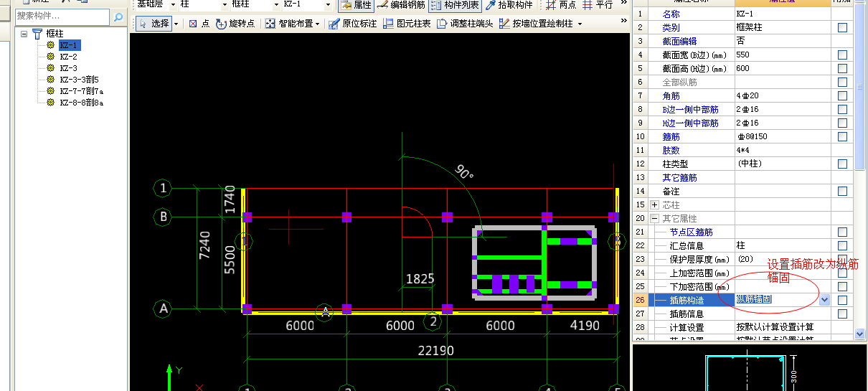This screenshot has height=391, width=868.
Task: Click in the 搜索构件 search field
Action: click(x=63, y=16)
